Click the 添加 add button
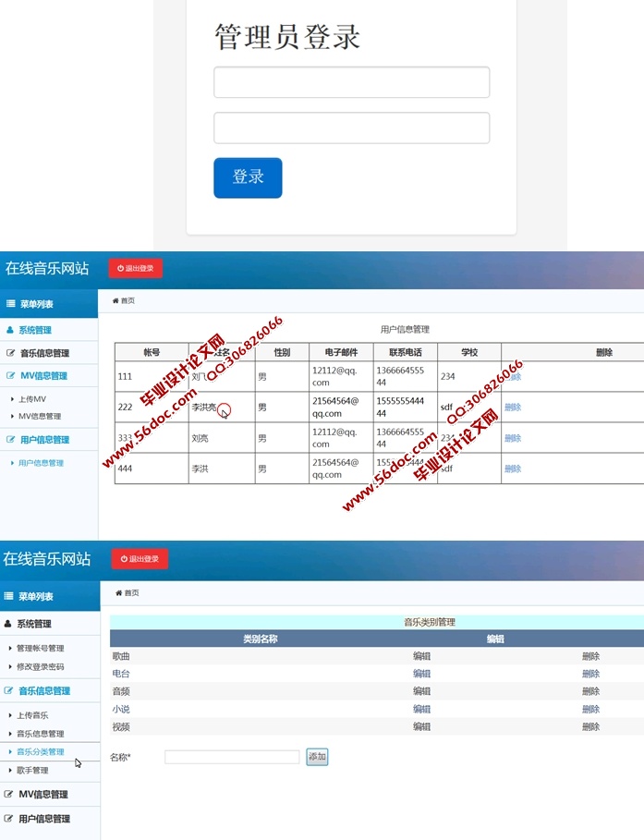 coord(317,757)
